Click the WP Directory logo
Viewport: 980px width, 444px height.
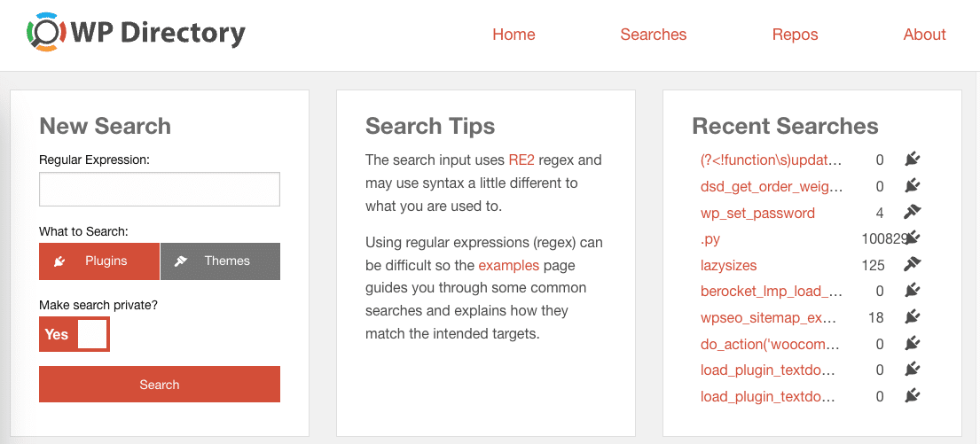136,33
